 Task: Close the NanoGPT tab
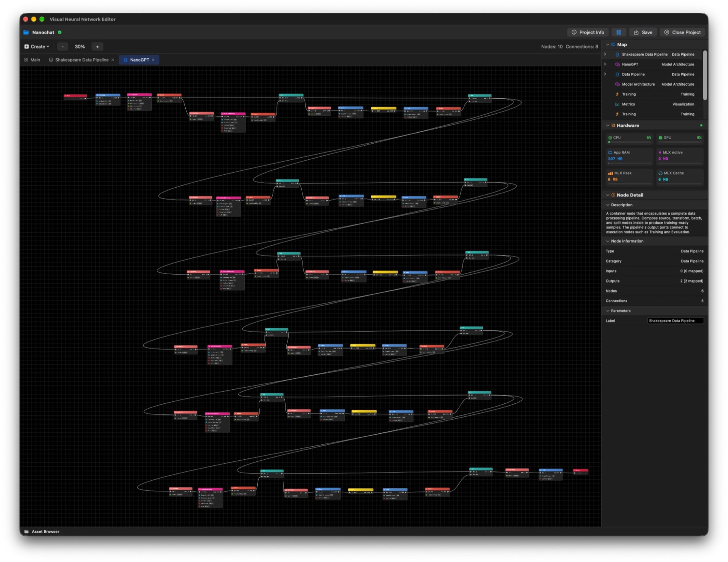[x=153, y=60]
